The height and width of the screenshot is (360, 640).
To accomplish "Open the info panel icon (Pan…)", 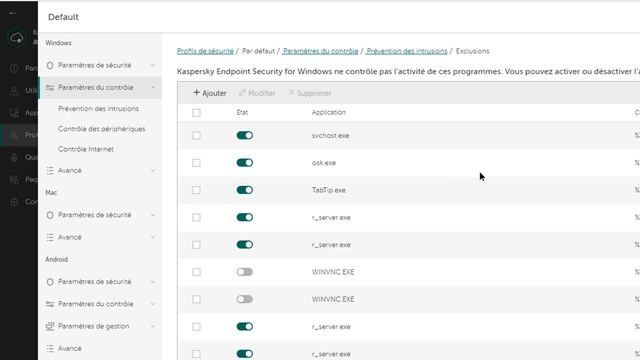I will click(14, 68).
